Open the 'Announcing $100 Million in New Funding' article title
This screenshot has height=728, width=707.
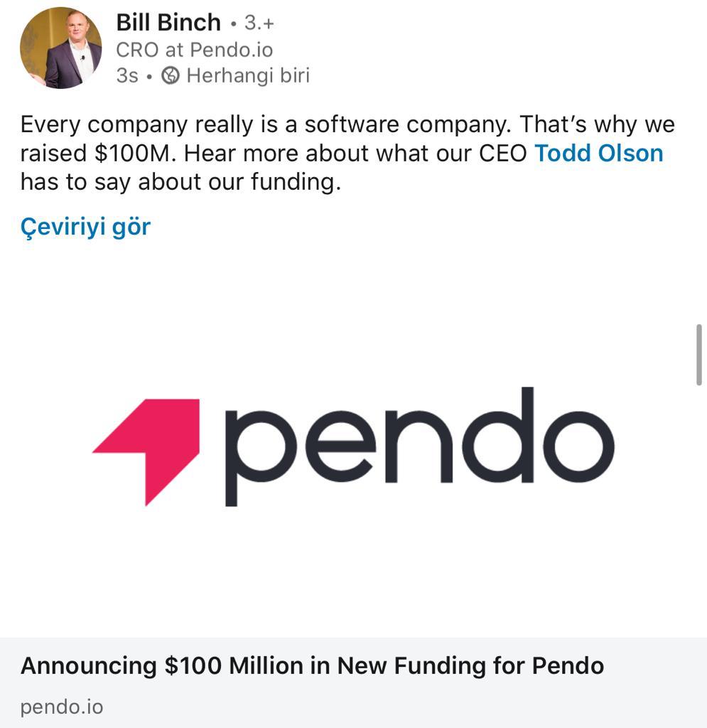coord(312,666)
